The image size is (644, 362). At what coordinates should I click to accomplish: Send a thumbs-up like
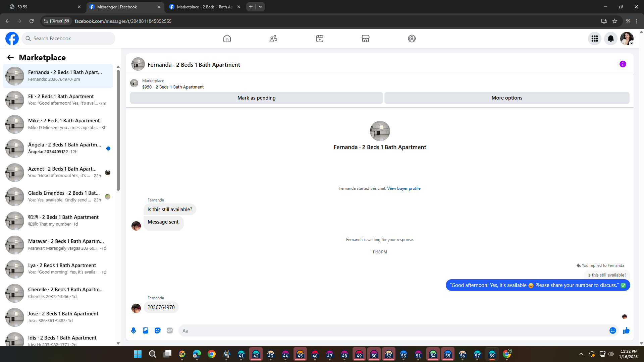point(626,330)
